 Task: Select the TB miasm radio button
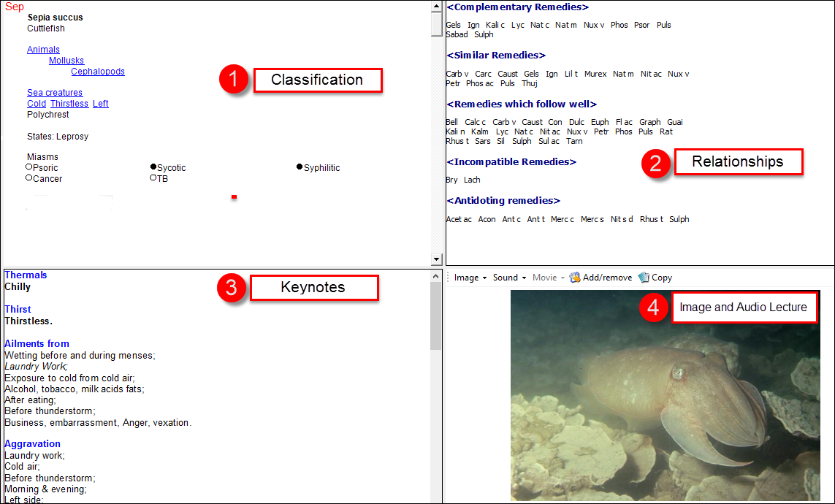coord(153,177)
